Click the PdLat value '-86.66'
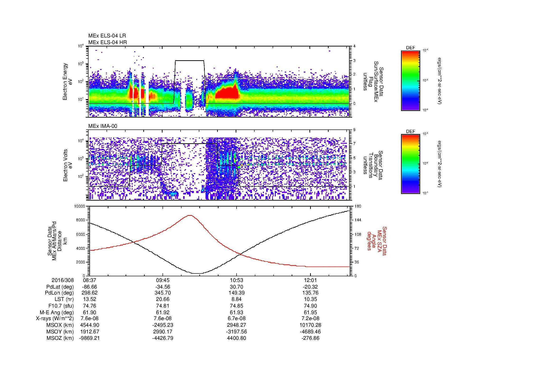 tap(89, 287)
